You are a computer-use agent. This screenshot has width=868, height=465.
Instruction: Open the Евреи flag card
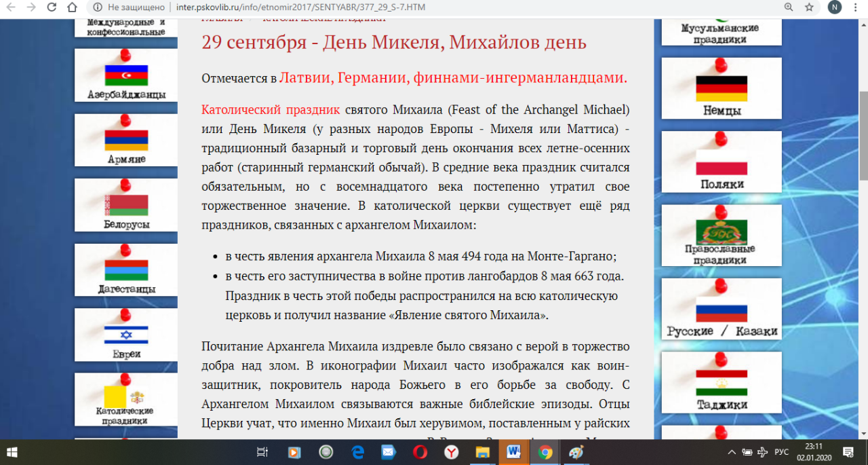click(x=126, y=335)
